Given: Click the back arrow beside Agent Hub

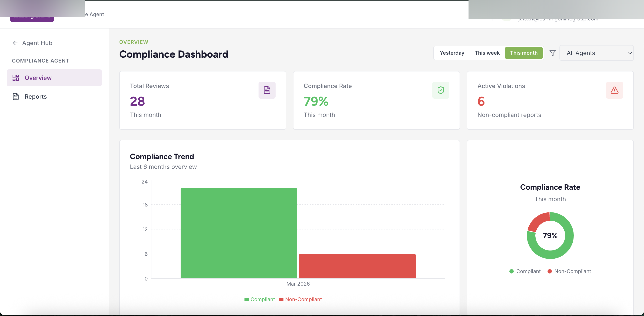Looking at the screenshot, I should 15,43.
